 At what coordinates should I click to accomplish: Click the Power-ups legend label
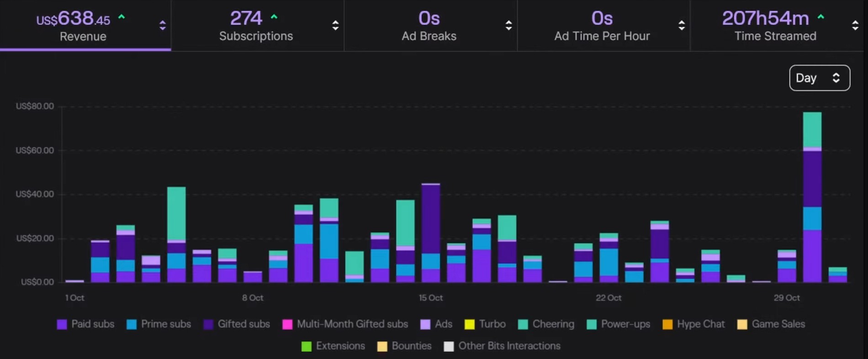pyautogui.click(x=625, y=324)
